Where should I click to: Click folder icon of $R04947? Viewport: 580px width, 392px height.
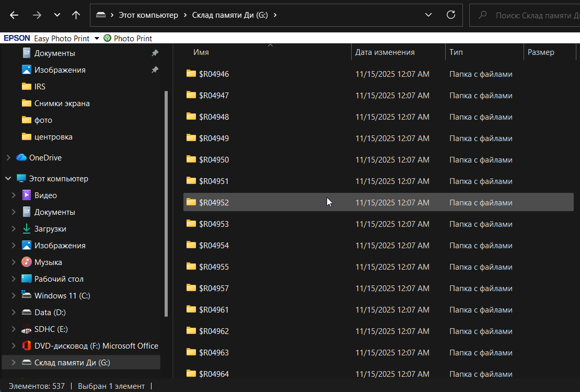[191, 95]
